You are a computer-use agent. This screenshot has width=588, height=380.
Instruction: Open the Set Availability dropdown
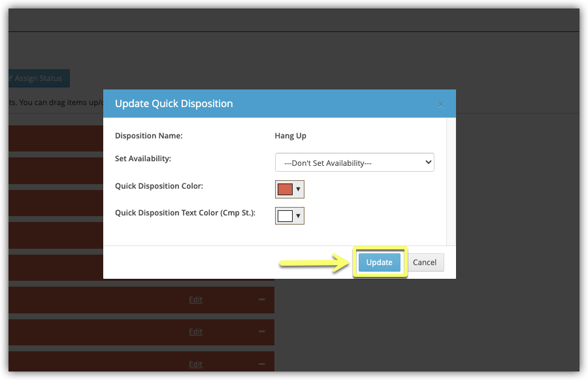click(x=355, y=163)
